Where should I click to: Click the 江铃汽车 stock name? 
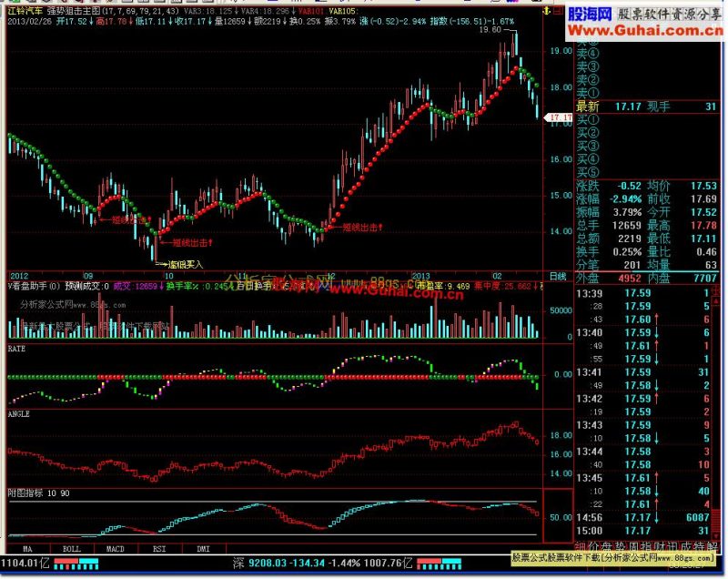(25, 10)
